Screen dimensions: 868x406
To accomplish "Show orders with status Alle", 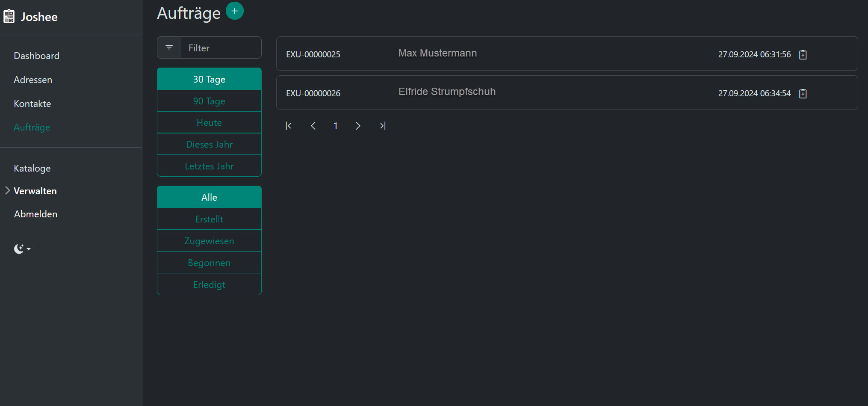I will (209, 197).
